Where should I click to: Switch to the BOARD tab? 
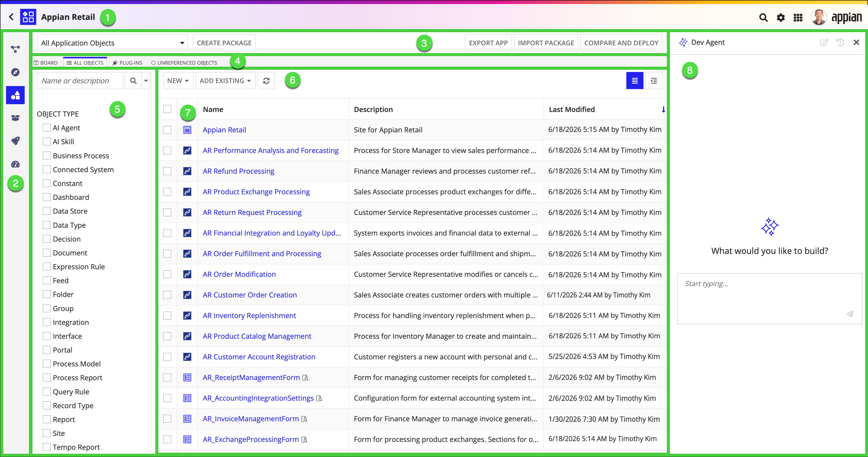tap(46, 63)
